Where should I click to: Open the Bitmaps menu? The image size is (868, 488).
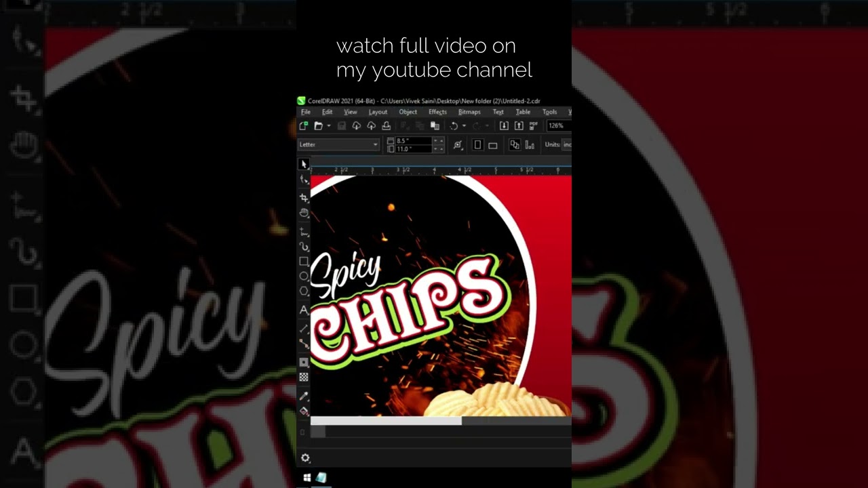(x=469, y=112)
